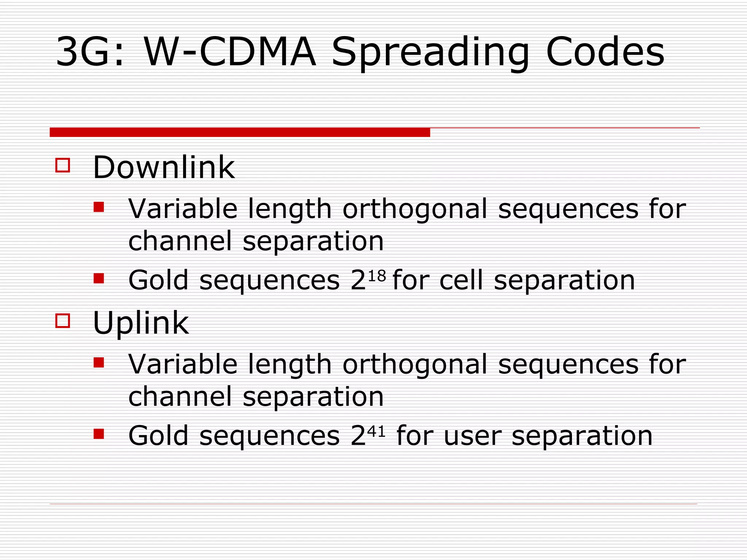Click the 'Downlink' heading text

(x=163, y=168)
